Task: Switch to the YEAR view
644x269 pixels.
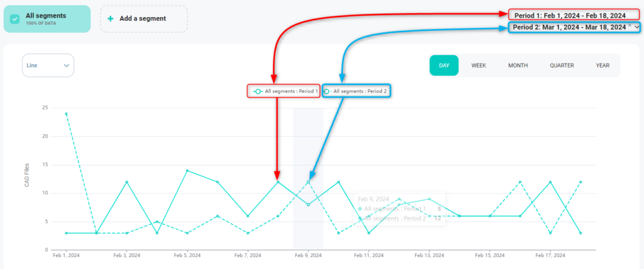Action: (x=602, y=65)
